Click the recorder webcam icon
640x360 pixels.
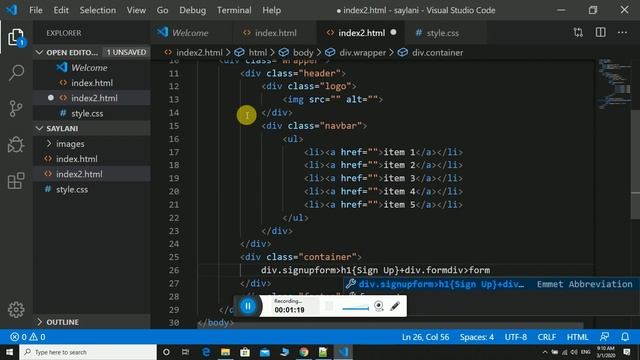coord(378,306)
